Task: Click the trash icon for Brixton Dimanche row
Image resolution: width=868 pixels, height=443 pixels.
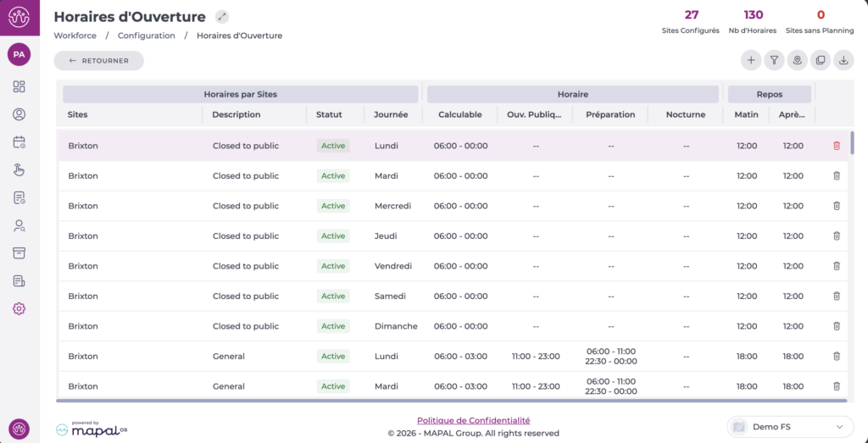Action: [837, 326]
